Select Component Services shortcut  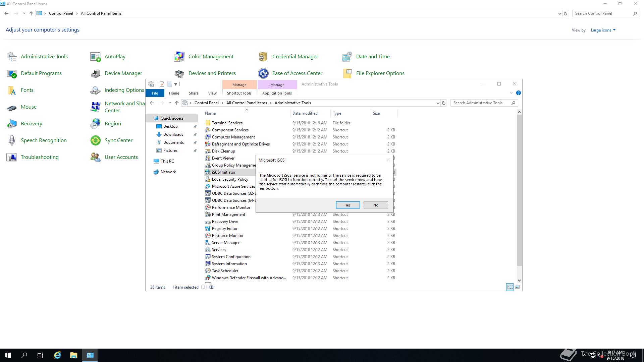(230, 130)
